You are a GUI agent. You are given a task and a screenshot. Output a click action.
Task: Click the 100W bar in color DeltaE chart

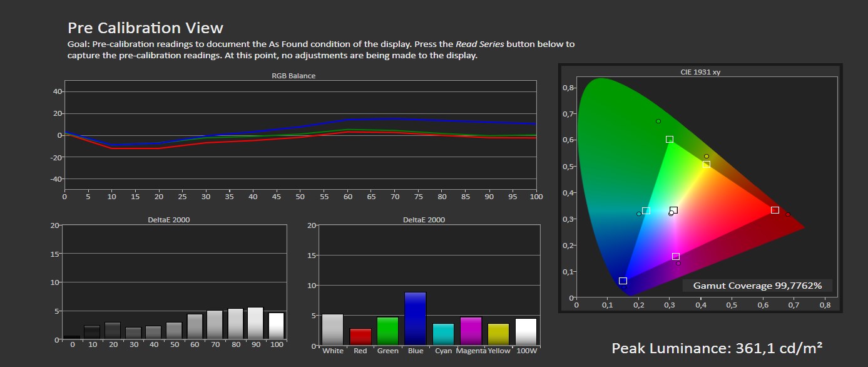(526, 331)
